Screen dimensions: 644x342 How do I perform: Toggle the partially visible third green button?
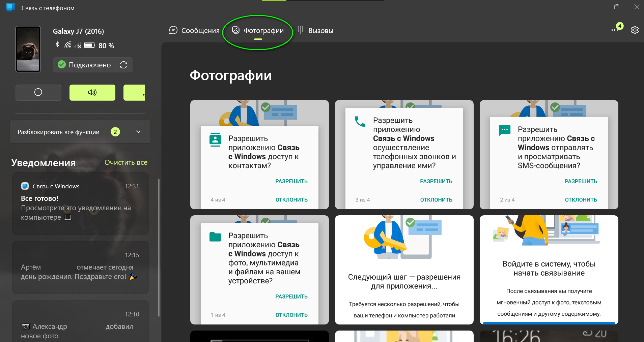point(134,92)
